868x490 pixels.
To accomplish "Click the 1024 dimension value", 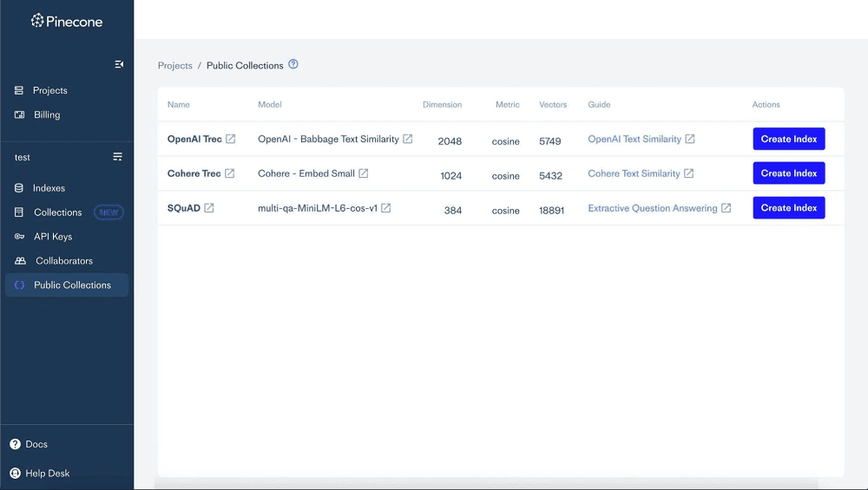I will point(450,176).
